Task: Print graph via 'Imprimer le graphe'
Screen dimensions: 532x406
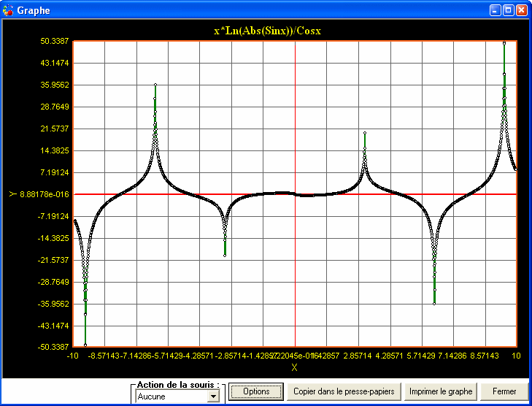Action: coord(441,391)
